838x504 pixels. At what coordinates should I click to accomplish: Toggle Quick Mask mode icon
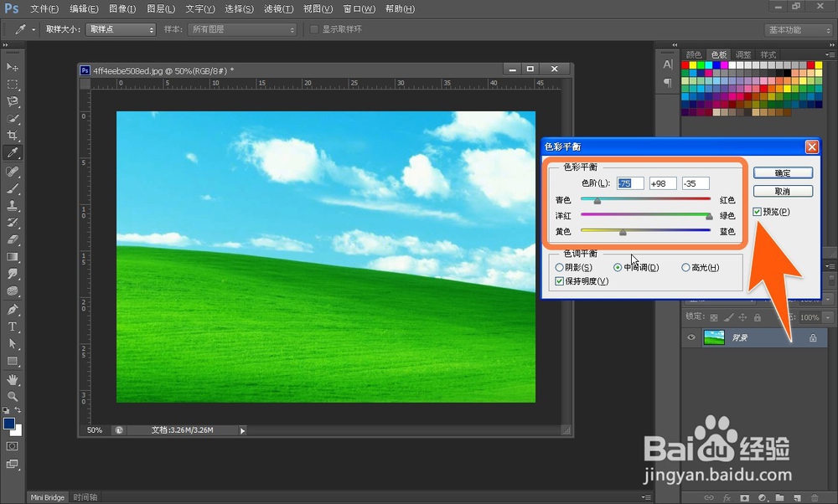coord(13,445)
